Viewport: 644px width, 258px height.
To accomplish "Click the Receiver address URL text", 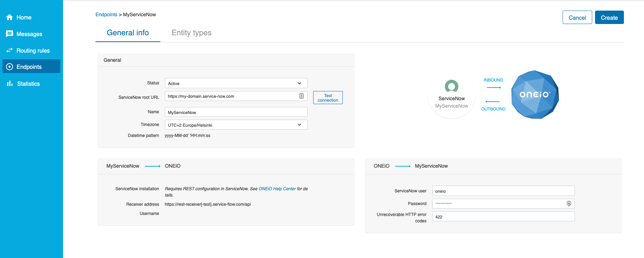I will point(208,204).
